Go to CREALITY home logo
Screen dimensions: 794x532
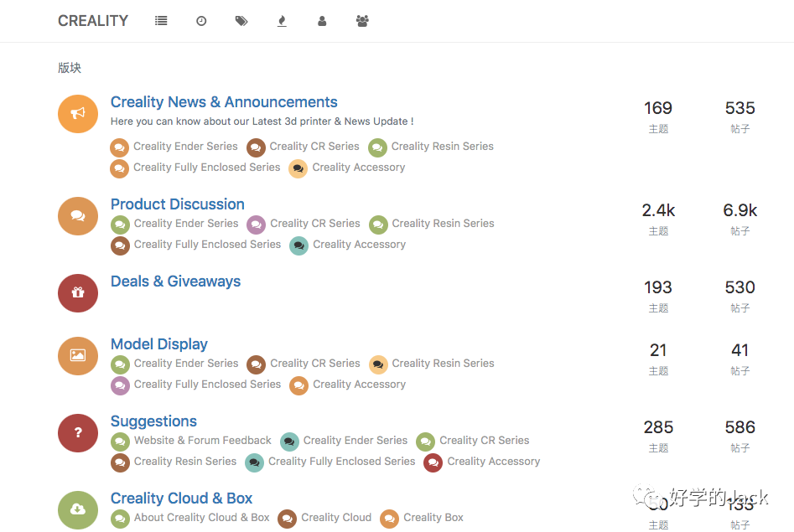(93, 21)
